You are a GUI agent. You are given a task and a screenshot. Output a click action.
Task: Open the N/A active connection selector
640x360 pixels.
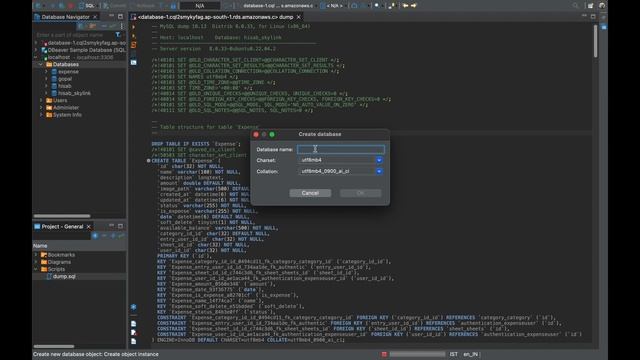click(x=200, y=6)
